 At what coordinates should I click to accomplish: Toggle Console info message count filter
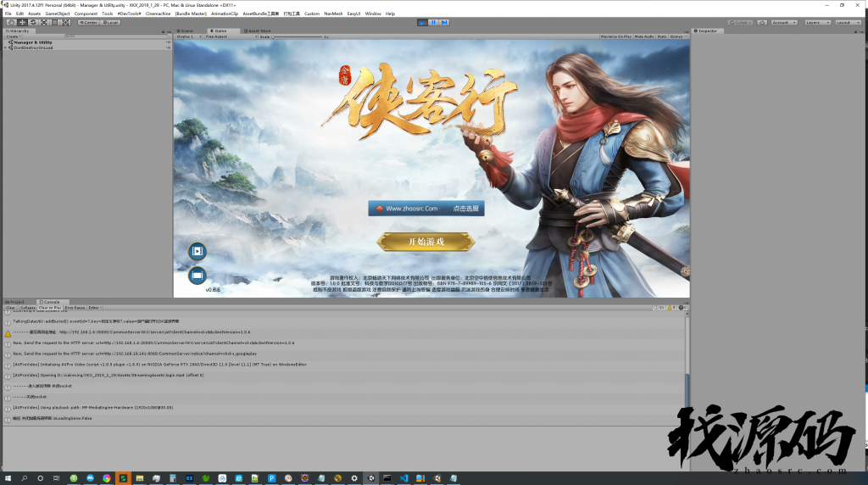coord(659,308)
